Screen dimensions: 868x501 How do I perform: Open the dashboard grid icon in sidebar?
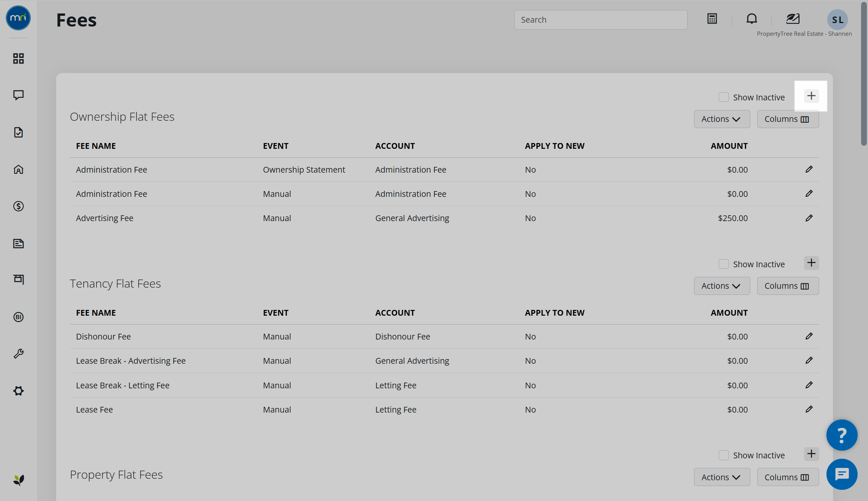click(x=18, y=58)
